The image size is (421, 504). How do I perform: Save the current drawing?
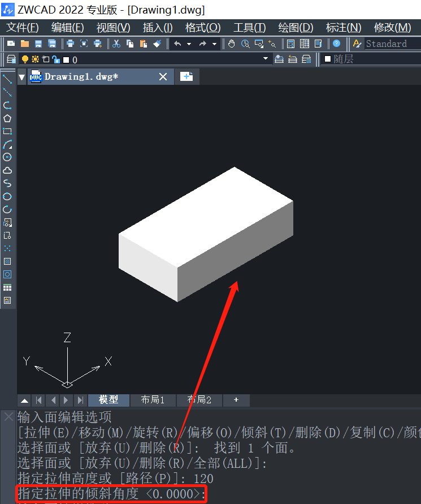click(38, 44)
